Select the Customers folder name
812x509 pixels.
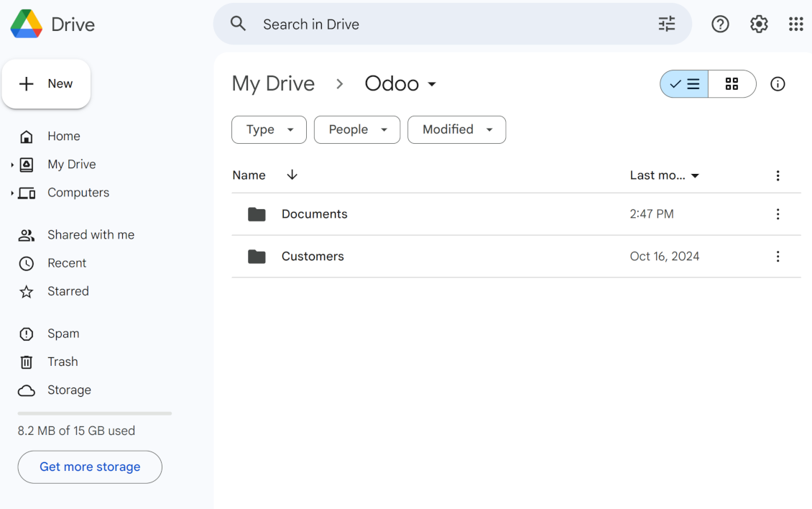tap(313, 257)
